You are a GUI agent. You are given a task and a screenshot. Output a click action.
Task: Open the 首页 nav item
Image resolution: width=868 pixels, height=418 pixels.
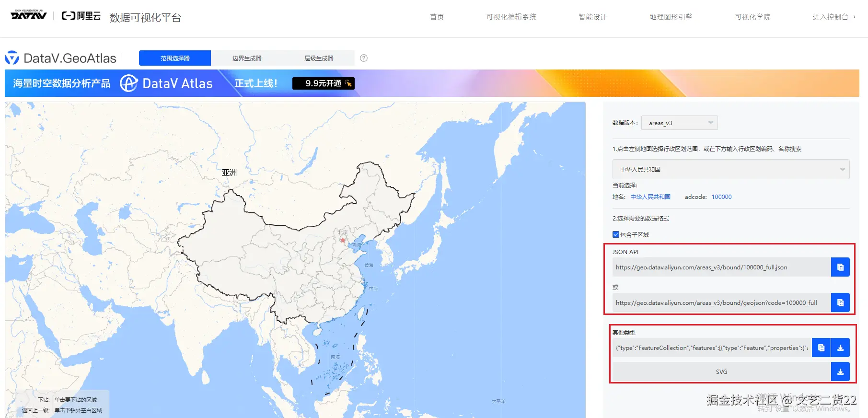pyautogui.click(x=437, y=17)
